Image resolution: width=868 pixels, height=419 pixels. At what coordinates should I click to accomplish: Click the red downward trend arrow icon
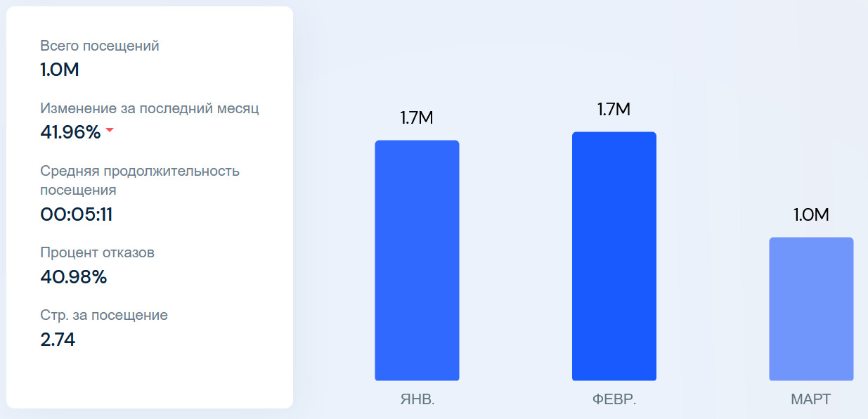click(x=110, y=131)
